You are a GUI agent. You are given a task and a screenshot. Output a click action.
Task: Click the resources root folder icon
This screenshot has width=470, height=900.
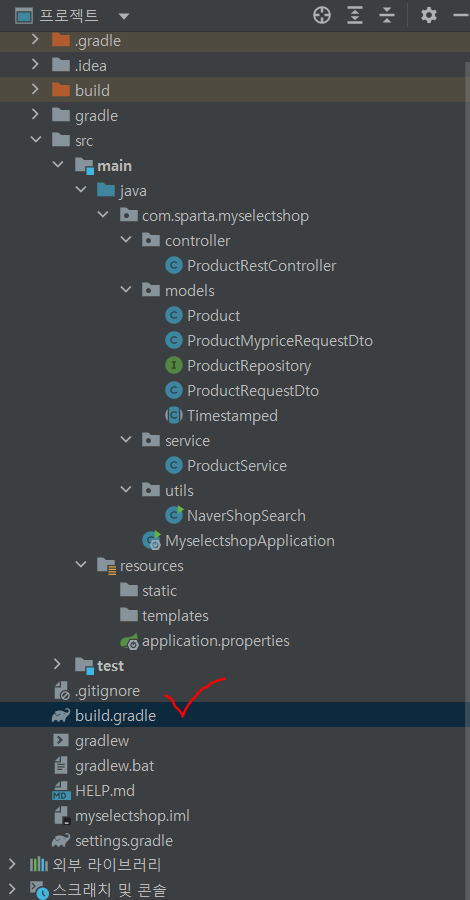tap(107, 565)
